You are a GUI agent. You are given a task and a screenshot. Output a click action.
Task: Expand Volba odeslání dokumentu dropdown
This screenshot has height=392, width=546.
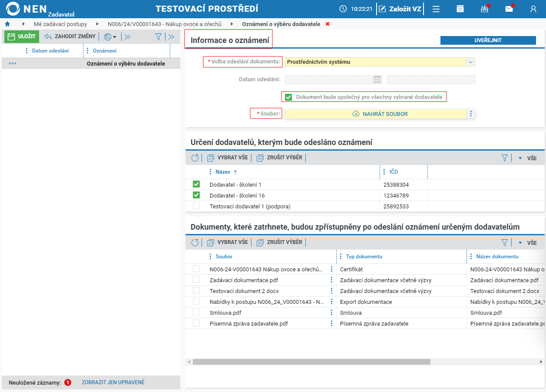(470, 62)
